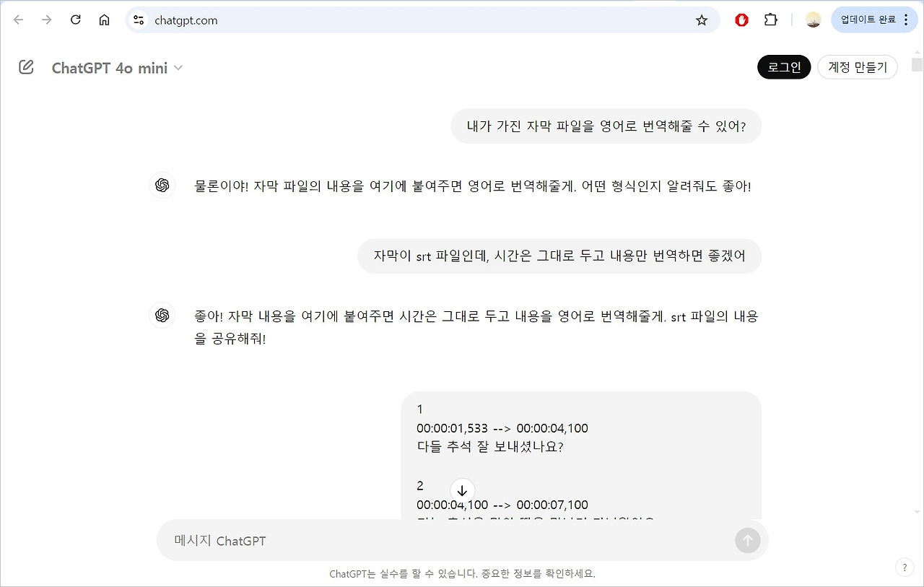Screen dimensions: 924x587
Task: Send the message with arrow button
Action: pos(748,540)
